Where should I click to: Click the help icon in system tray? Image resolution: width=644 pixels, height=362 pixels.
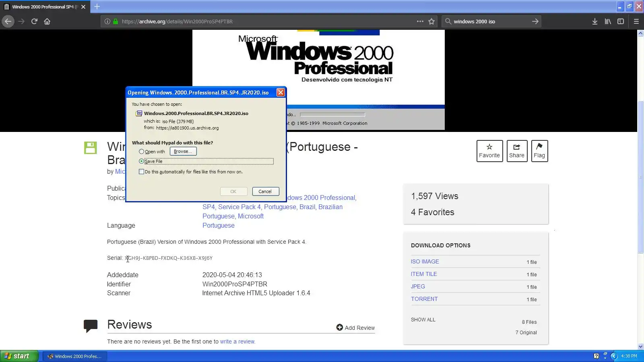pyautogui.click(x=596, y=356)
